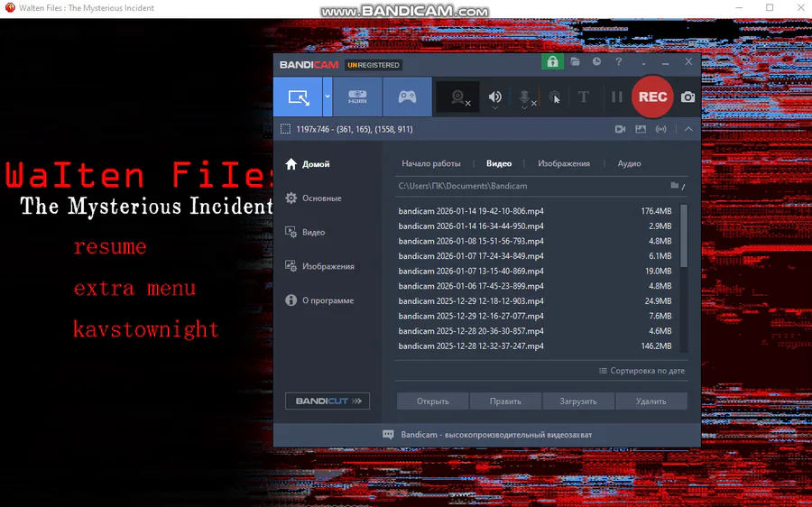Click the Открыть button

click(433, 401)
